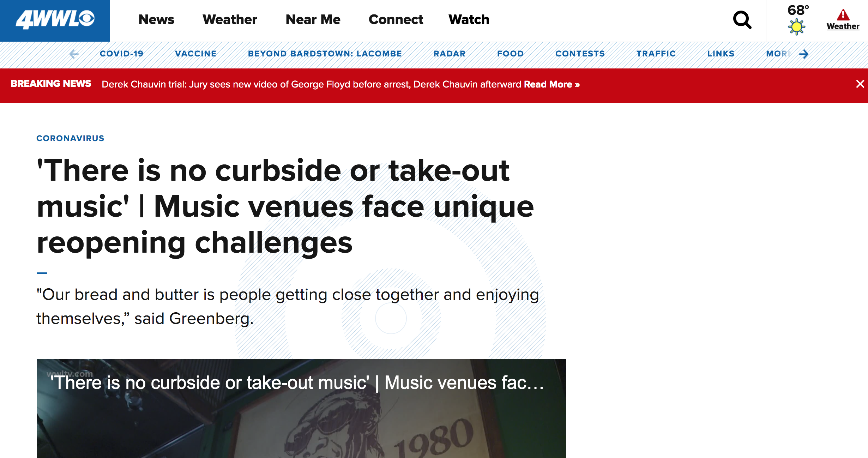This screenshot has height=458, width=868.
Task: Open the News menu
Action: pyautogui.click(x=156, y=20)
